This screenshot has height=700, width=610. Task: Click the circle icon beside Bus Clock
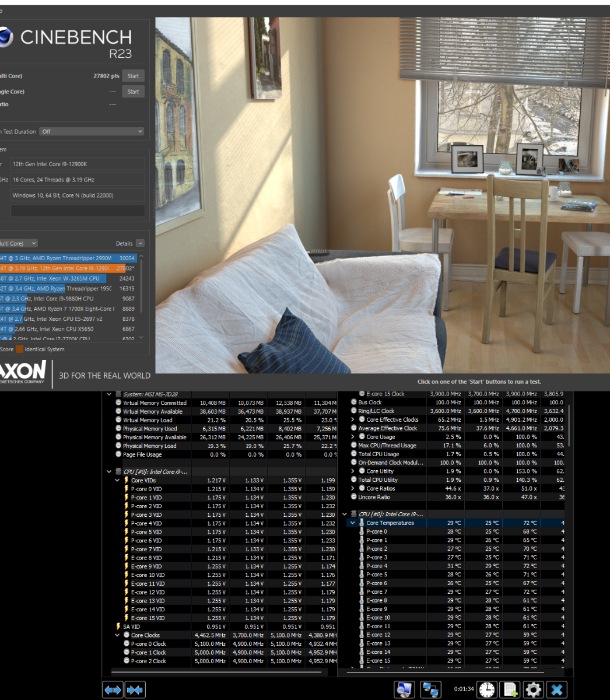tap(353, 402)
